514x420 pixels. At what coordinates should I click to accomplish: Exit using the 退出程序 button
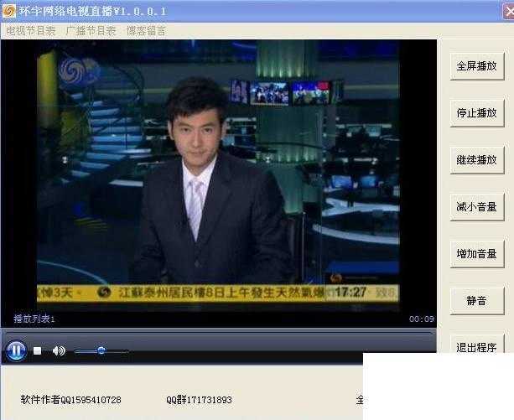click(477, 344)
